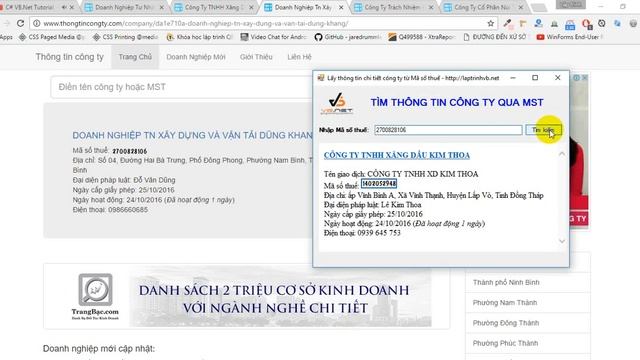
Task: Open Phường Nam Thành sidebar link
Action: click(505, 302)
